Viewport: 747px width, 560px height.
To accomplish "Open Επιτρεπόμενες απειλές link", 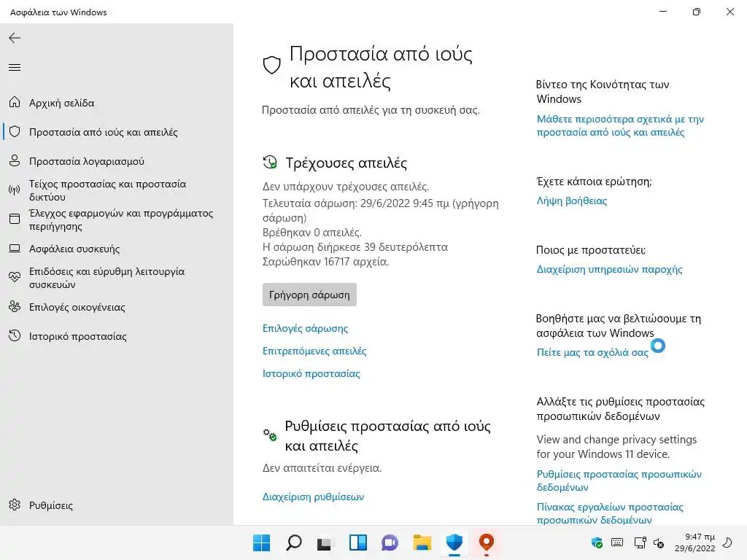I will [314, 351].
